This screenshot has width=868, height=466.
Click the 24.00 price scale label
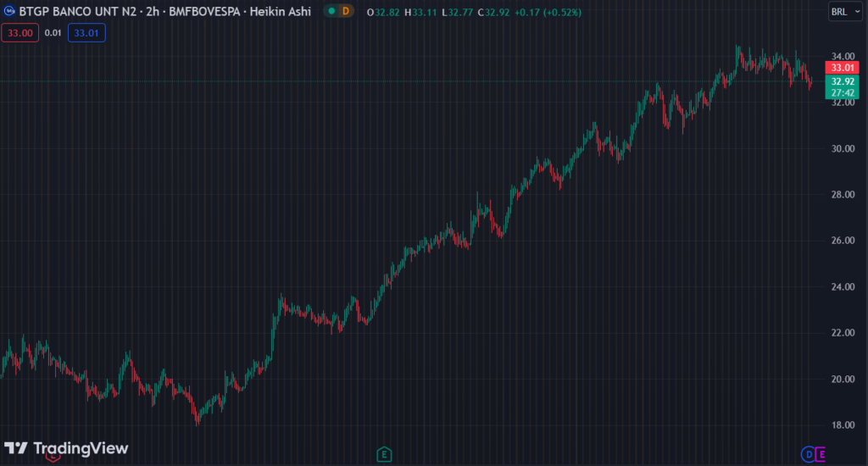click(843, 287)
